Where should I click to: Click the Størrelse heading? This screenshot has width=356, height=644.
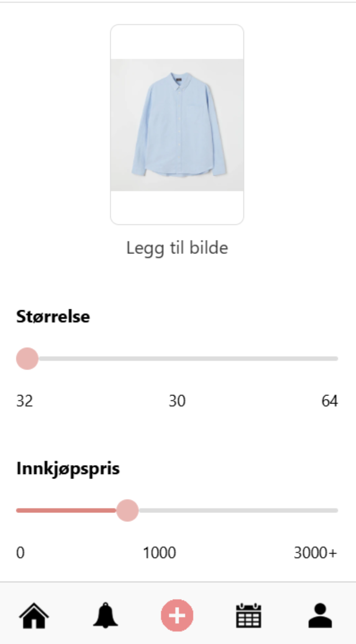[53, 317]
